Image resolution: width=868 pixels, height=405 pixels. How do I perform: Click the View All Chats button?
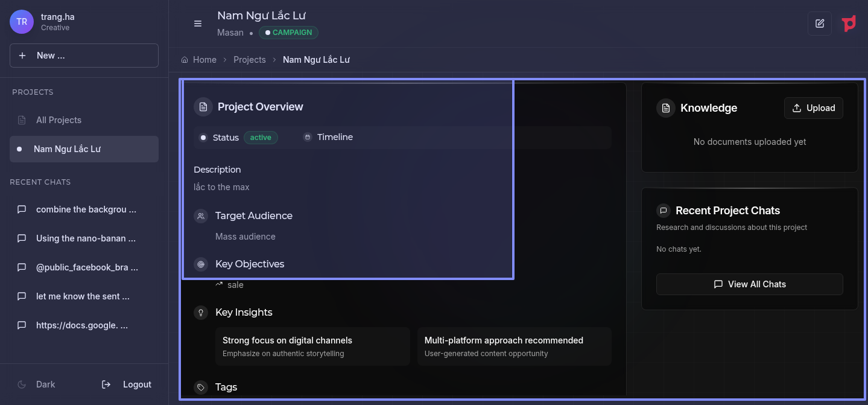tap(749, 284)
